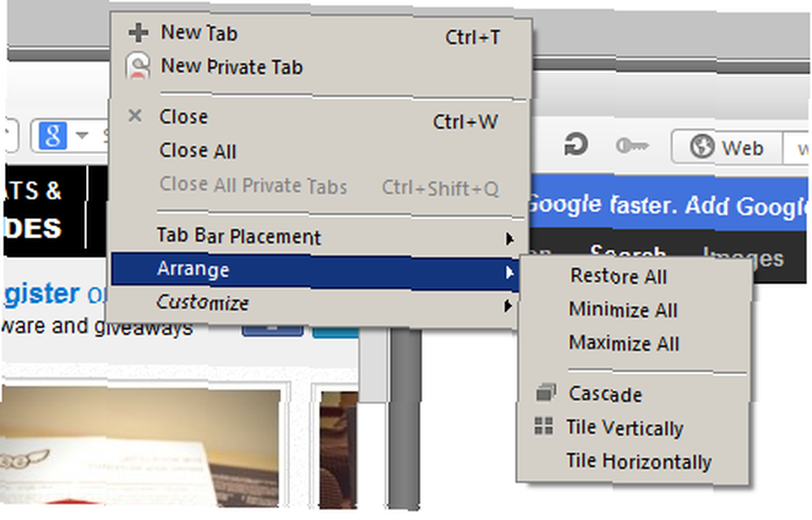Image resolution: width=812 pixels, height=520 pixels.
Task: Choose Minimize All in the submenu
Action: tap(623, 309)
